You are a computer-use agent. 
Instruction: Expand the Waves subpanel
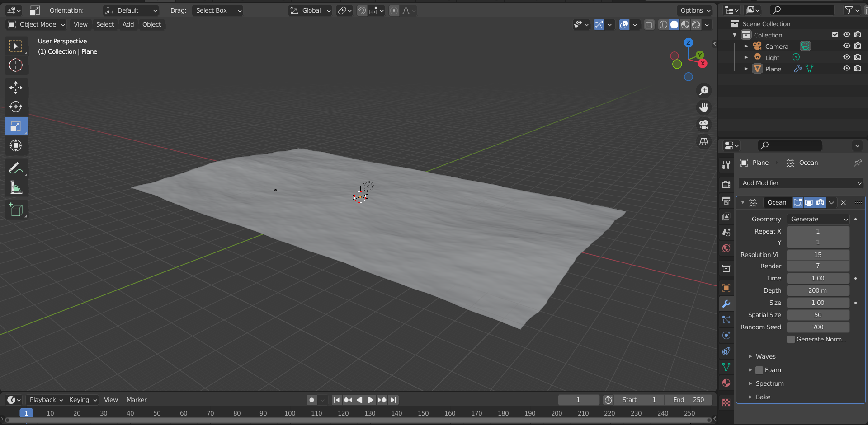point(765,356)
